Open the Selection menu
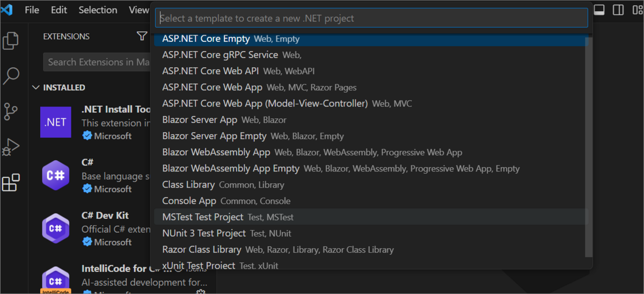644x294 pixels. 98,10
